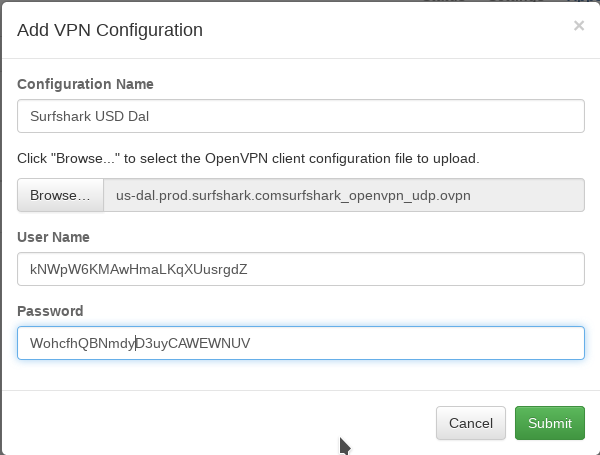Submit the VPN configuration

tap(549, 423)
